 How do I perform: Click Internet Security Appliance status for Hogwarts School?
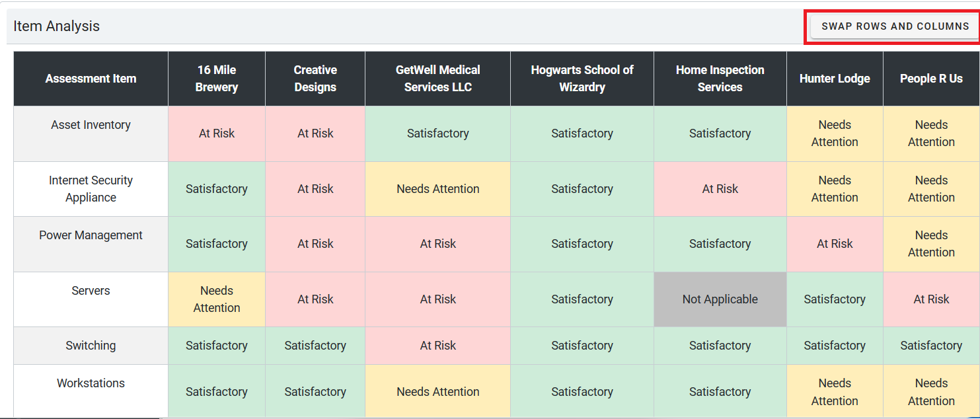pyautogui.click(x=582, y=189)
